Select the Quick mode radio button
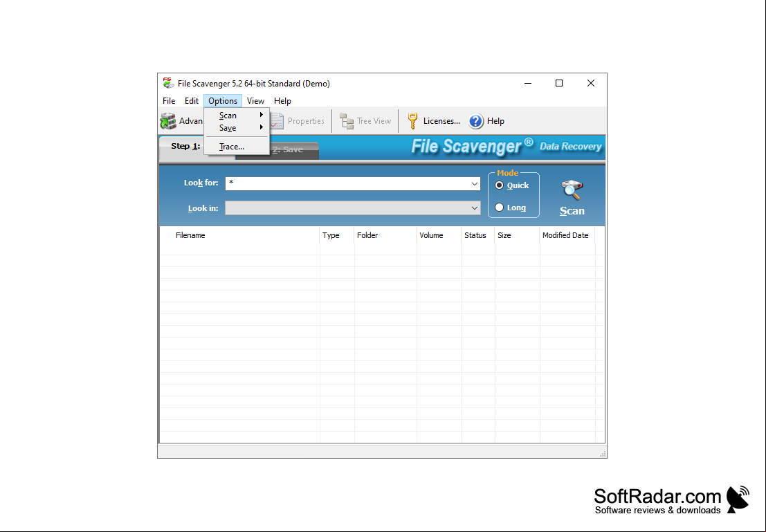 tap(499, 185)
